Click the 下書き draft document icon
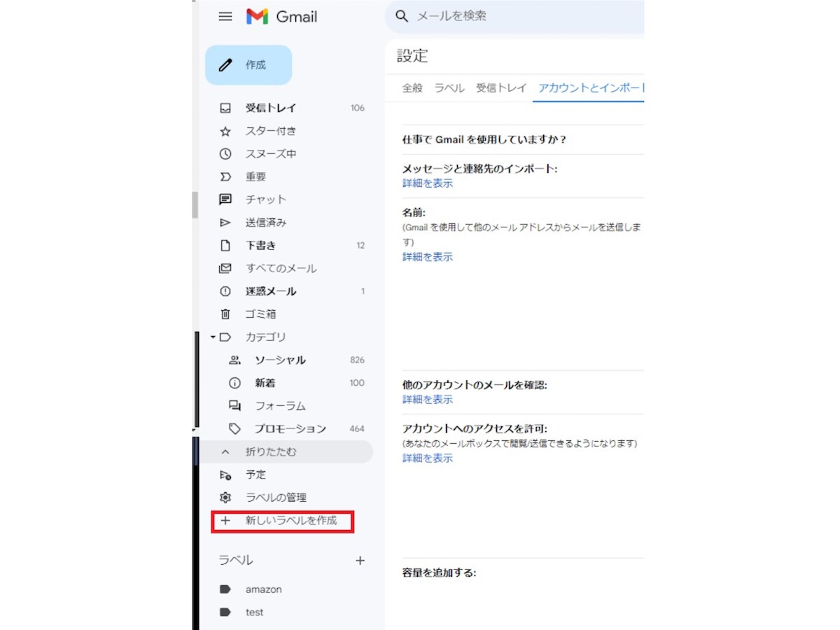 point(225,246)
